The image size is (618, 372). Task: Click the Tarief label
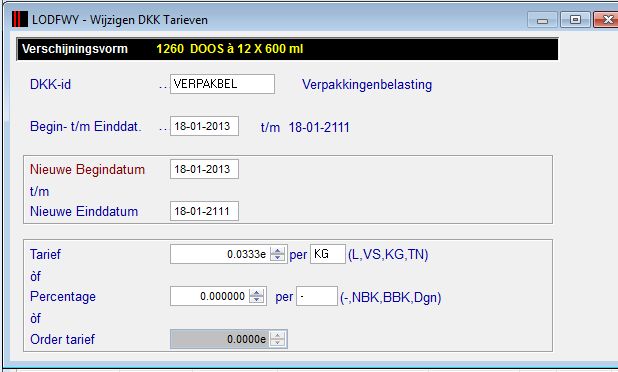click(x=45, y=255)
